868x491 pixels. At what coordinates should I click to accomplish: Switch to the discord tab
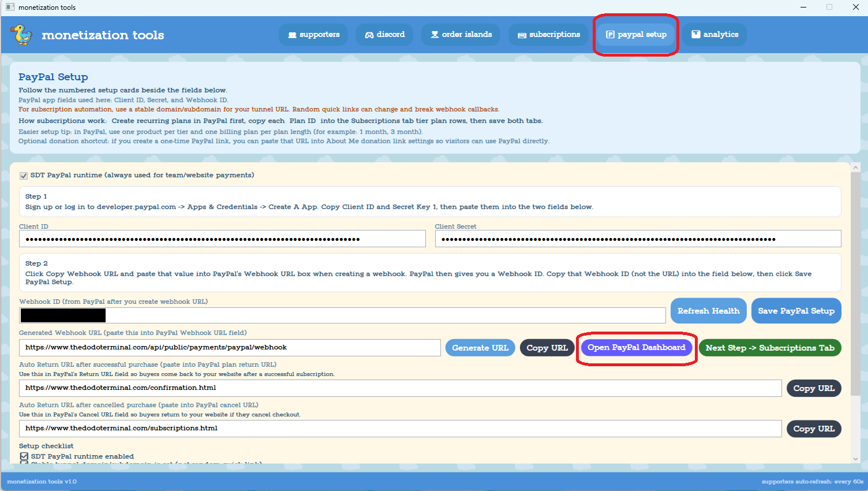pyautogui.click(x=384, y=35)
